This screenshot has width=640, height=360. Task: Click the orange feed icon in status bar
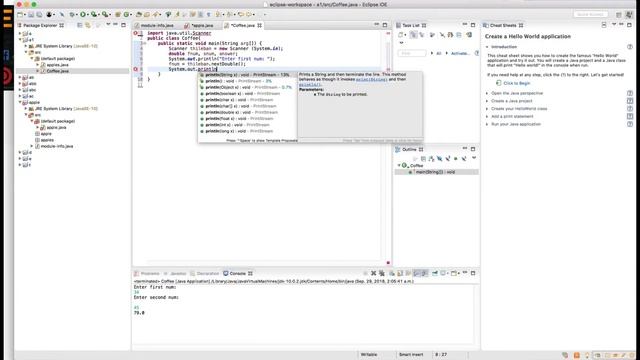pos(576,355)
